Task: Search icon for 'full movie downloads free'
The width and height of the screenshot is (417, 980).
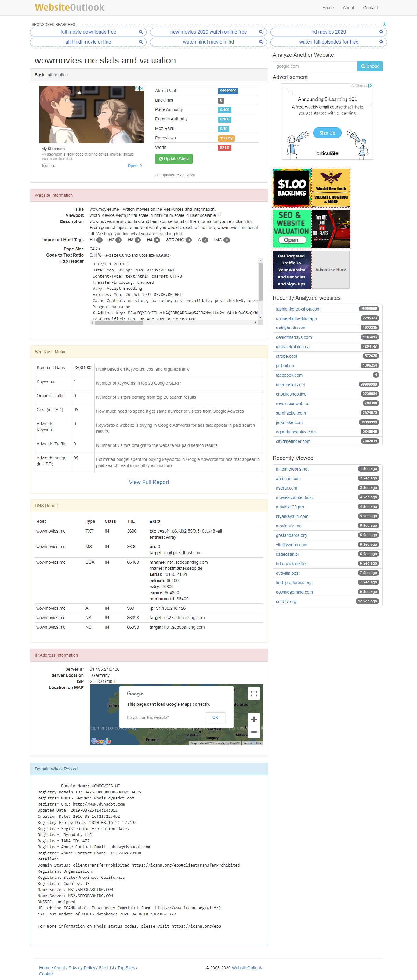Action: 140,32
